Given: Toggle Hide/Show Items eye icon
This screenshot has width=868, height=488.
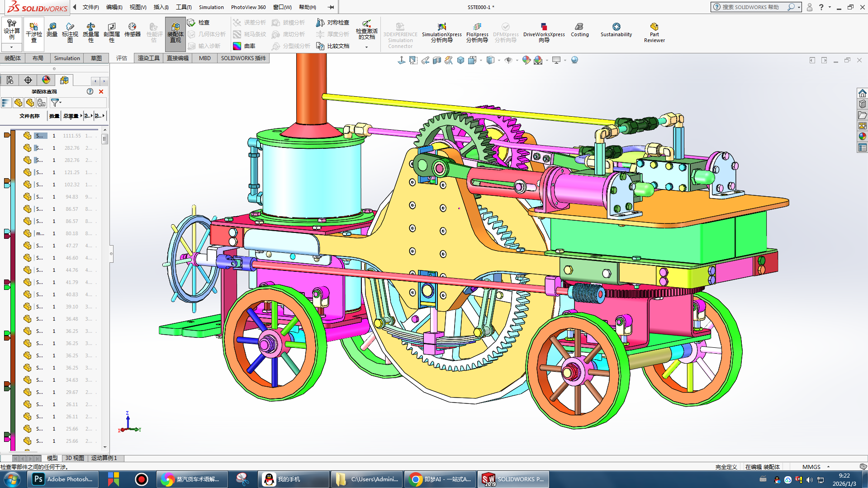Looking at the screenshot, I should 508,60.
